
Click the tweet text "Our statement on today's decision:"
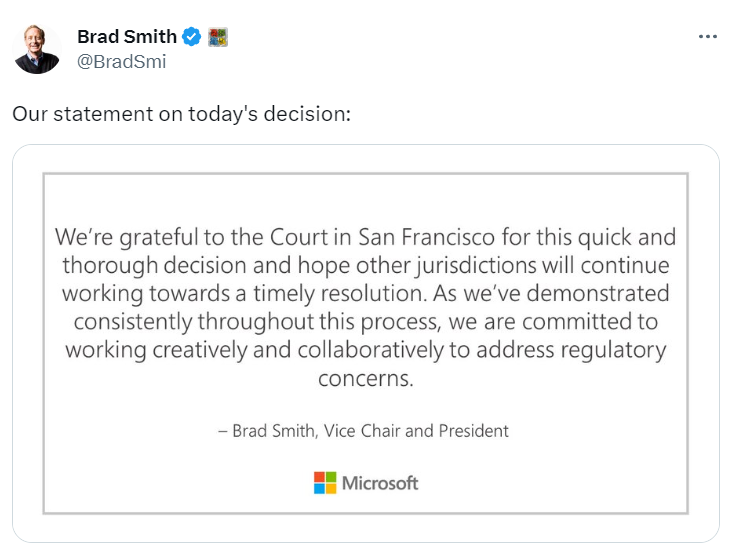click(182, 113)
